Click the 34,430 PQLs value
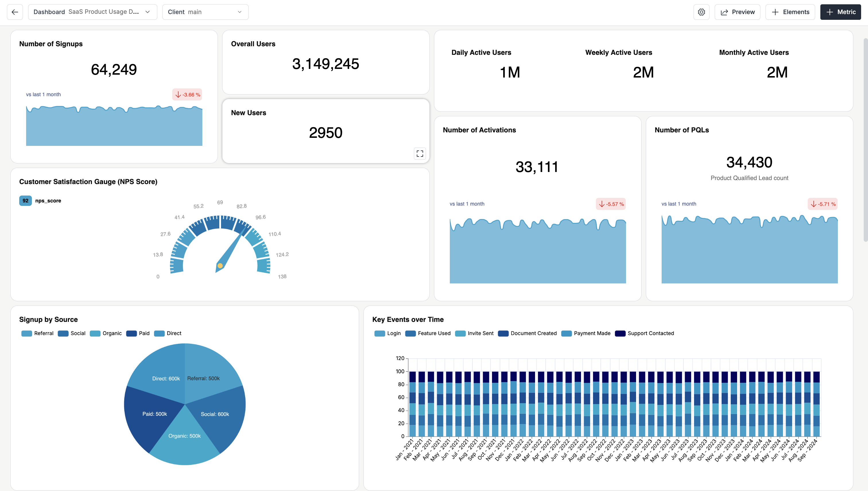The image size is (868, 491). 749,162
